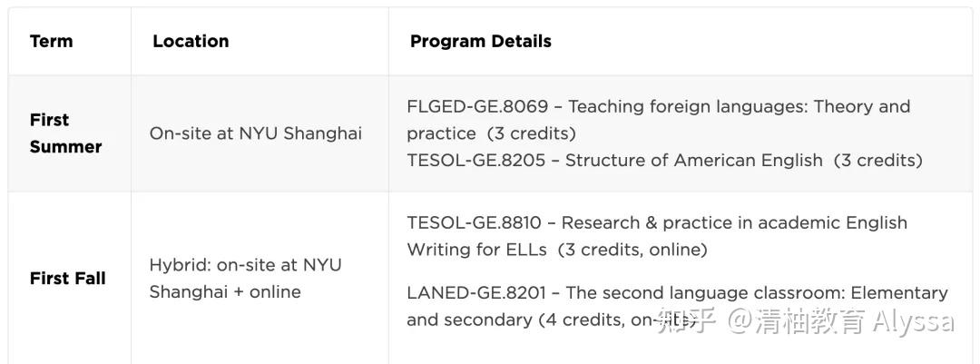
Task: Click and secondary (4 credits) text
Action: click(x=530, y=320)
